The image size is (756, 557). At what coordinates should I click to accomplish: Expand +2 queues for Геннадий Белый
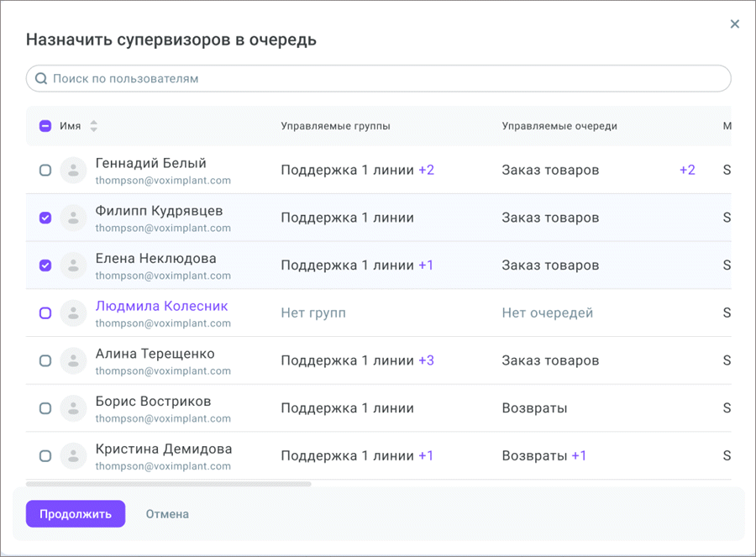(687, 171)
